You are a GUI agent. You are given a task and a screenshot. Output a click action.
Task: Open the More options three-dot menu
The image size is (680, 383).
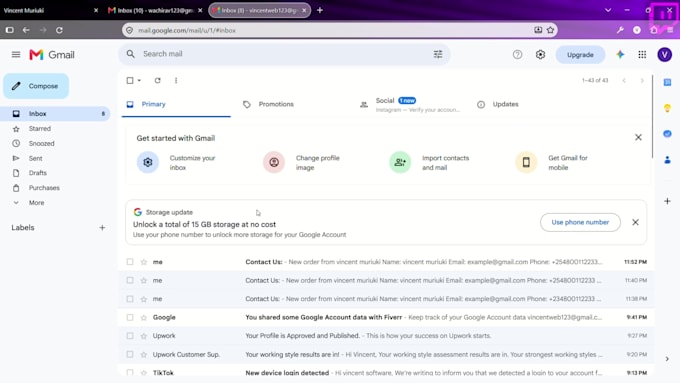pyautogui.click(x=176, y=80)
